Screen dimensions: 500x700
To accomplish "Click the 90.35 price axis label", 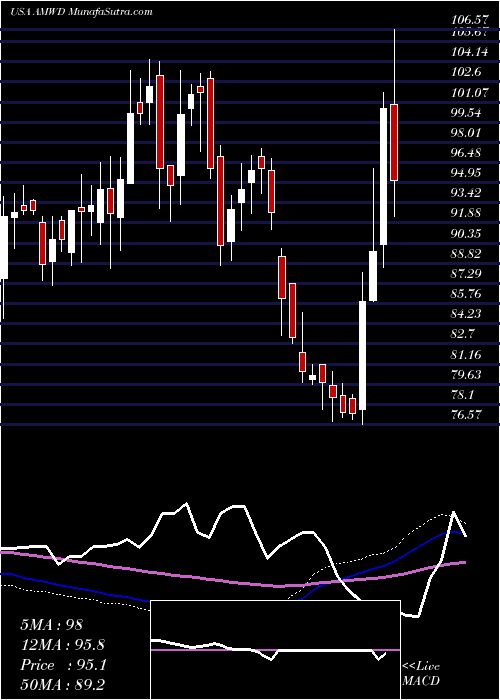I will coord(466,233).
